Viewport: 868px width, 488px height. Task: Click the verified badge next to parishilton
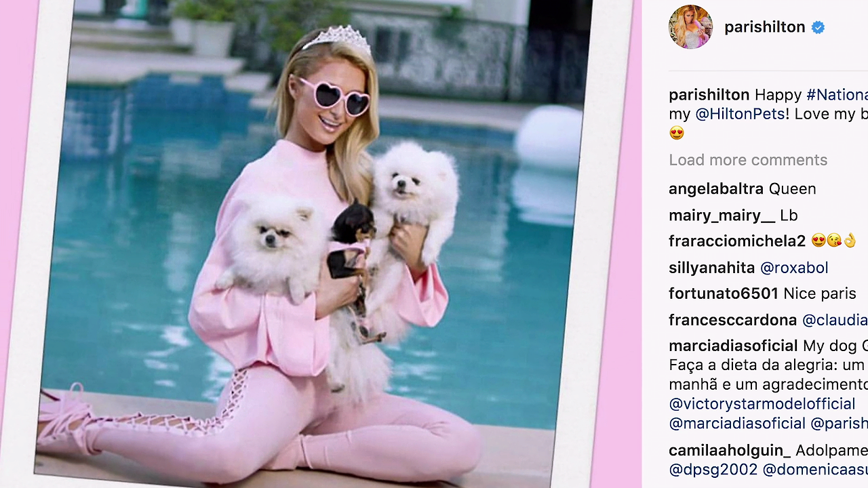pos(818,28)
